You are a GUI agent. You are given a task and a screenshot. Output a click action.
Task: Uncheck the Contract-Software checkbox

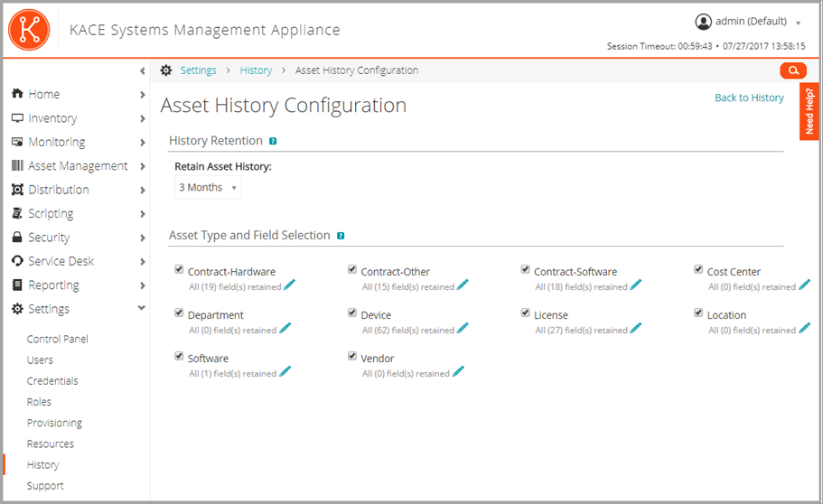525,269
